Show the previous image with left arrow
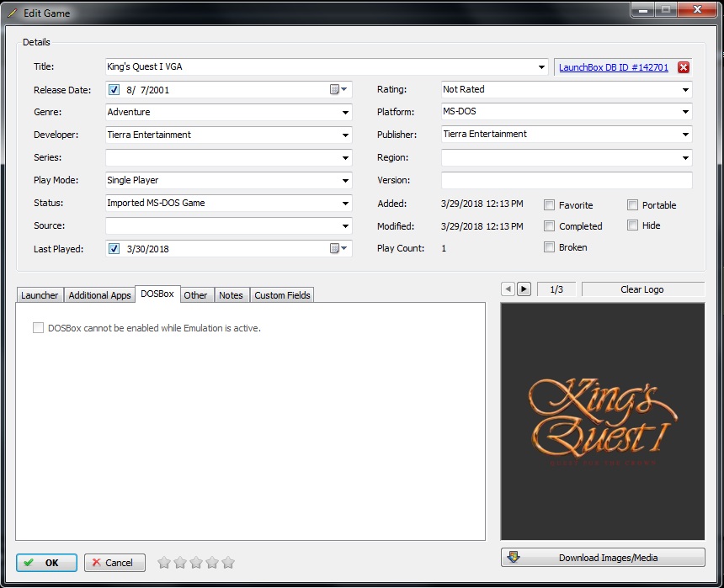This screenshot has height=588, width=724. (x=508, y=289)
